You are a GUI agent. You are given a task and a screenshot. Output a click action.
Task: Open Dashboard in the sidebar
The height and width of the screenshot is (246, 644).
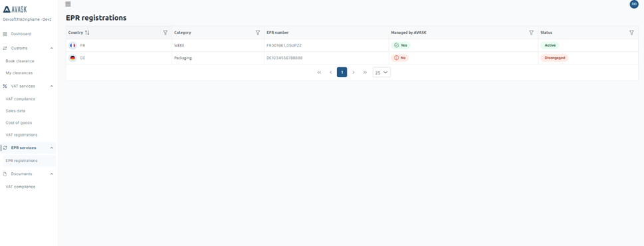click(21, 34)
